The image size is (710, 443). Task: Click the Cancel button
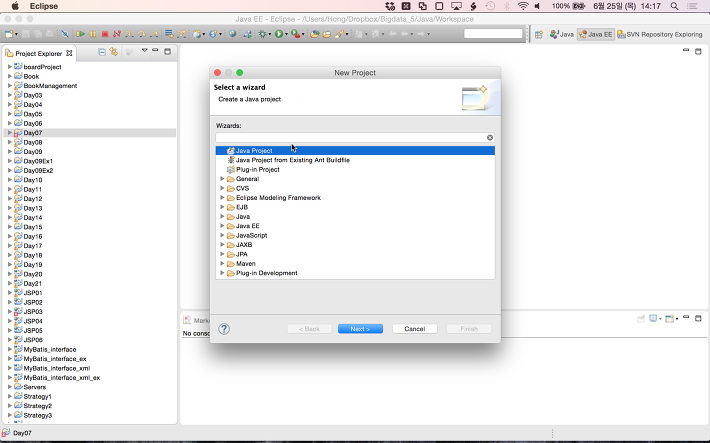[415, 329]
